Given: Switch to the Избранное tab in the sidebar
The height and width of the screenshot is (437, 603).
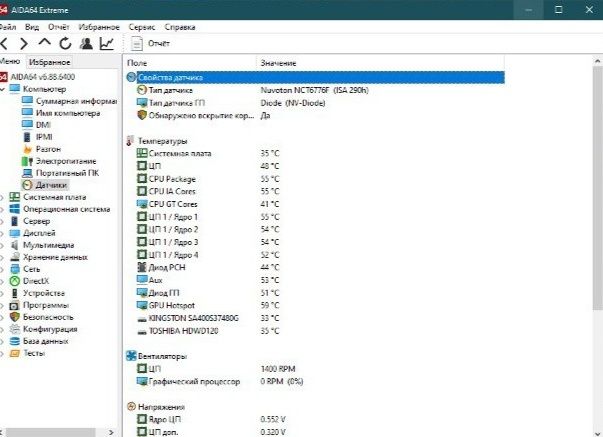Looking at the screenshot, I should (x=49, y=62).
